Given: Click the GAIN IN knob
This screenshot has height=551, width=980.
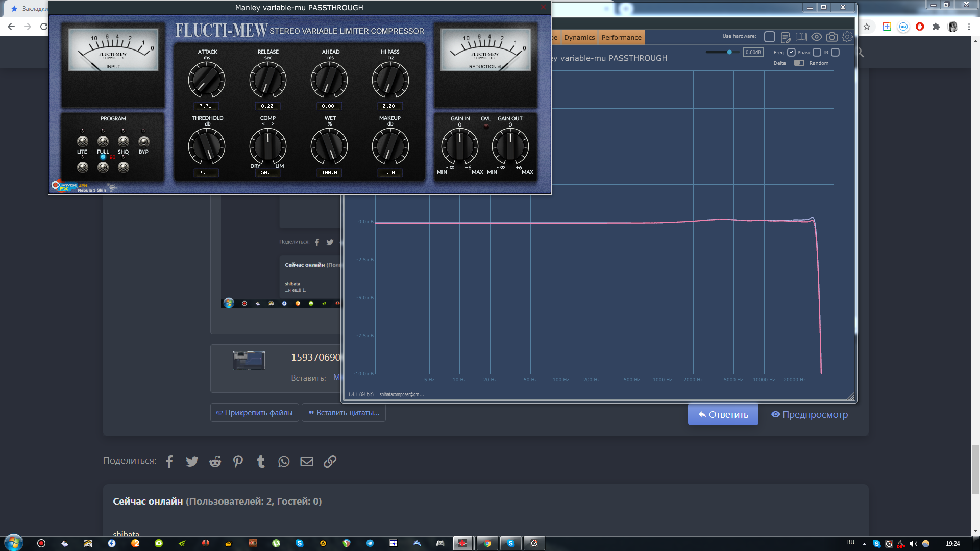Looking at the screenshot, I should [x=459, y=146].
